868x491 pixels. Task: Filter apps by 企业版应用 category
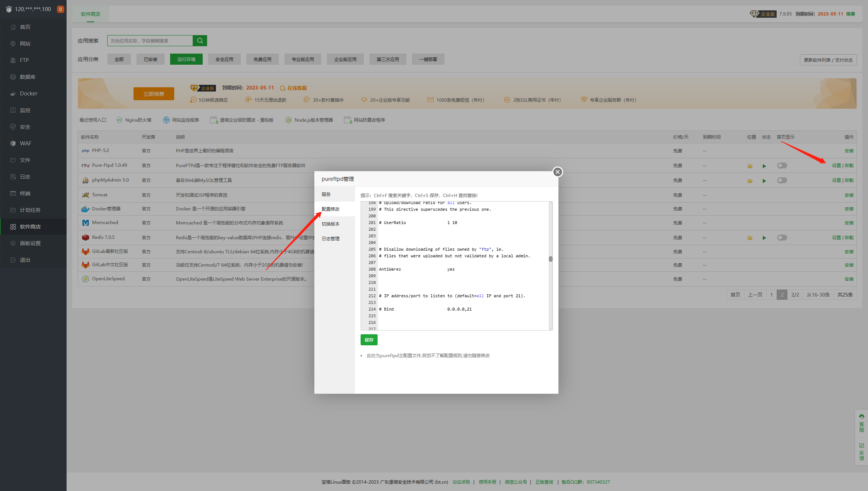point(345,59)
